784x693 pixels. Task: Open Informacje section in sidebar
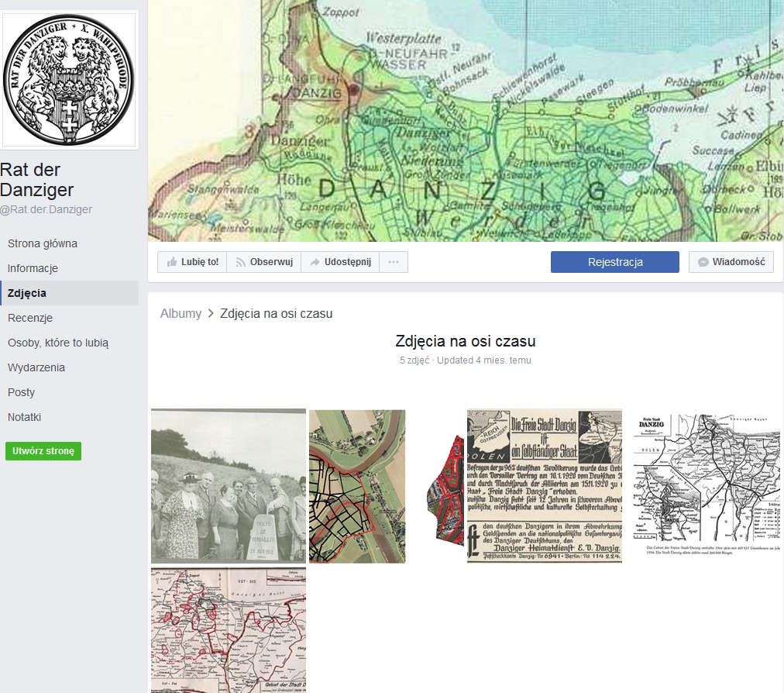(33, 268)
